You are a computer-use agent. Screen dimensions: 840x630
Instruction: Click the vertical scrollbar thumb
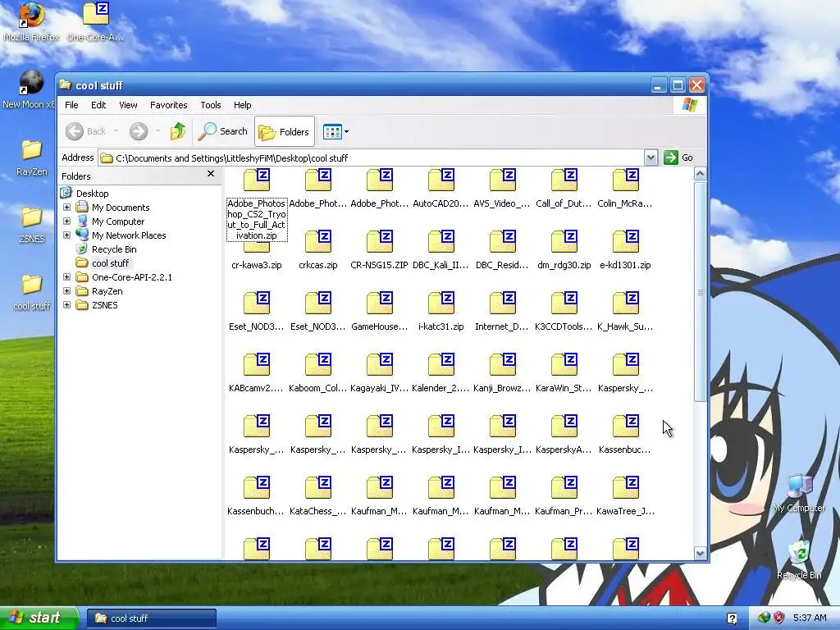(701, 291)
